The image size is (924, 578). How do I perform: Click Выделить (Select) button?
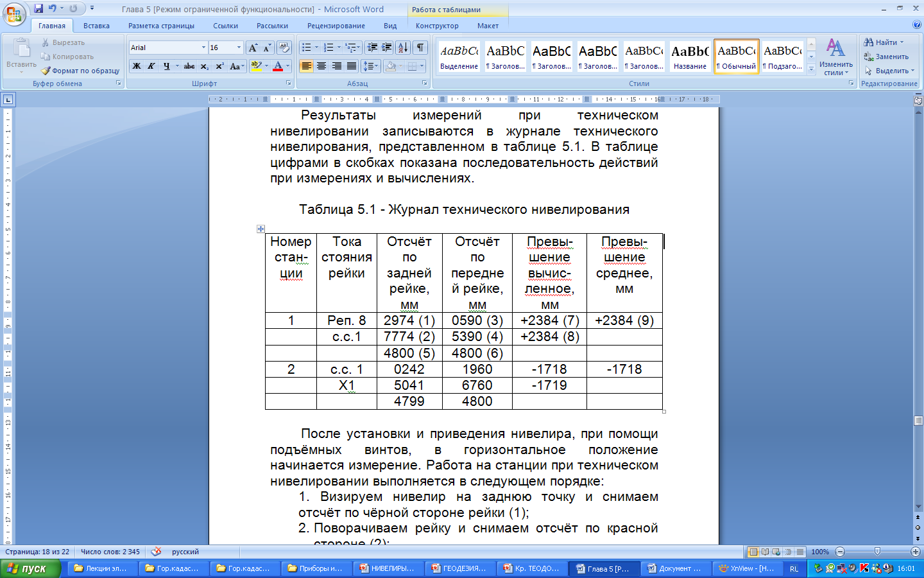889,71
